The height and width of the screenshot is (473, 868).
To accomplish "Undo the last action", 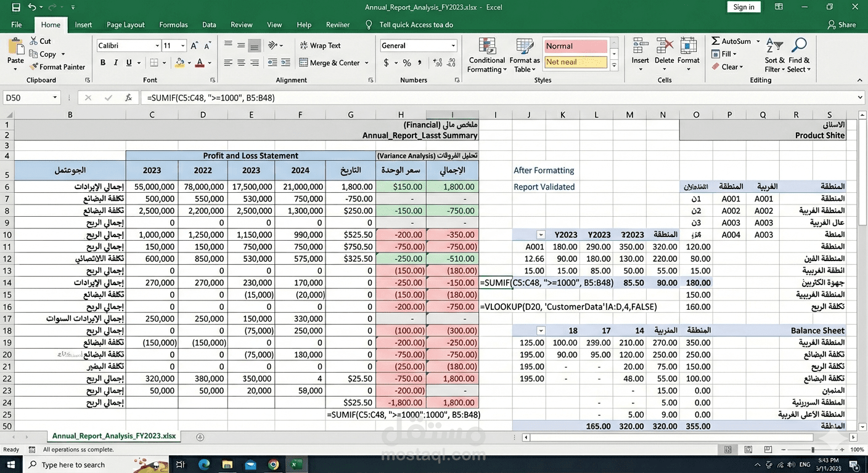I will tap(32, 7).
